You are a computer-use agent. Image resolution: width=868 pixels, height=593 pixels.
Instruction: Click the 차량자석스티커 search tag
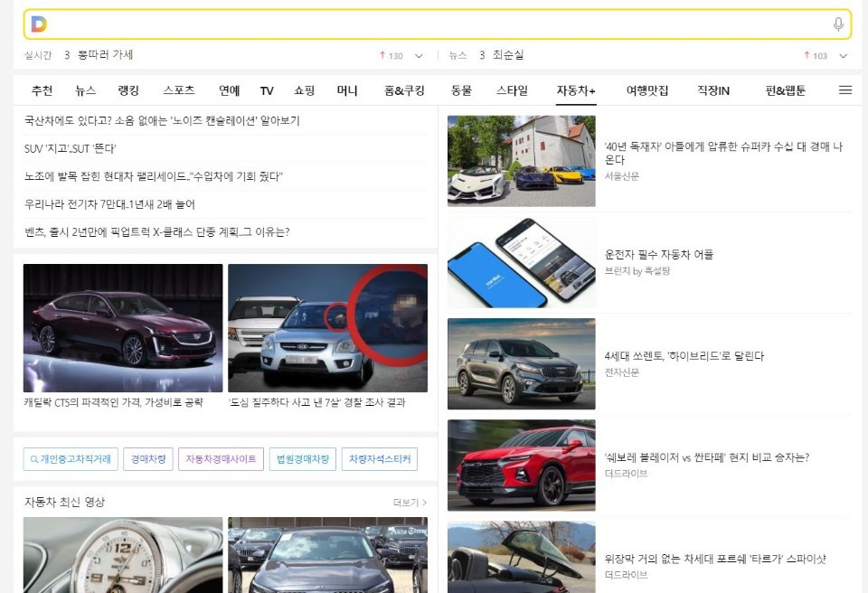[x=380, y=459]
